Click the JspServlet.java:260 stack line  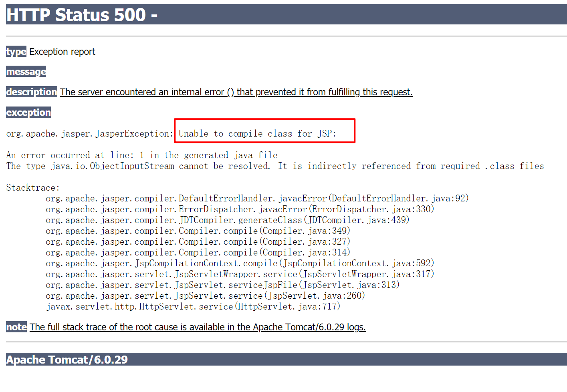click(x=205, y=296)
